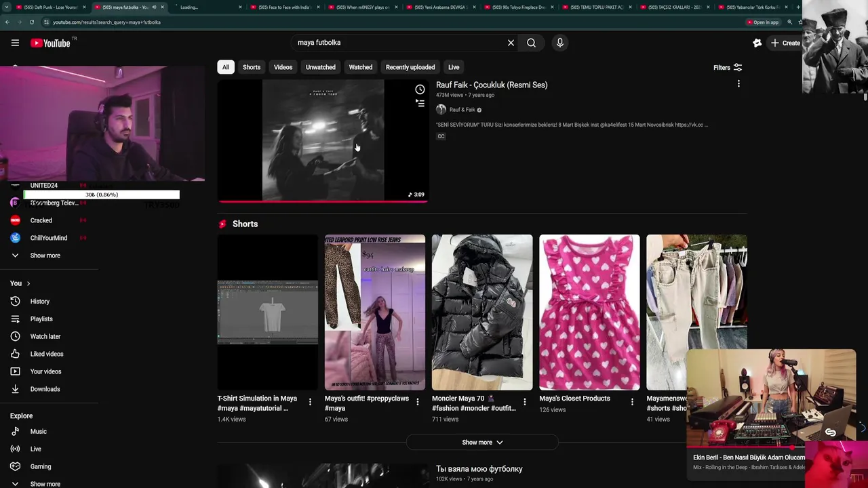Open T-Shirt Simulation in Maya short
Viewport: 868px width, 488px height.
[267, 312]
